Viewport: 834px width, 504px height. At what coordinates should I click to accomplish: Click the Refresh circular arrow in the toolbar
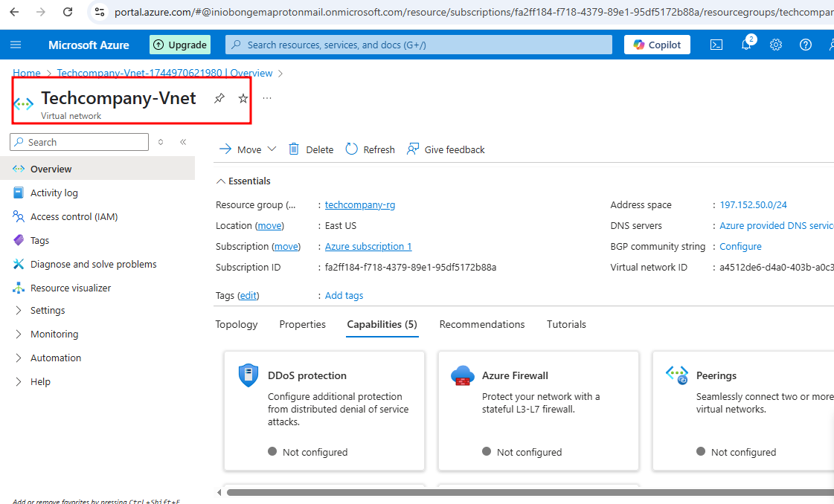[x=352, y=149]
